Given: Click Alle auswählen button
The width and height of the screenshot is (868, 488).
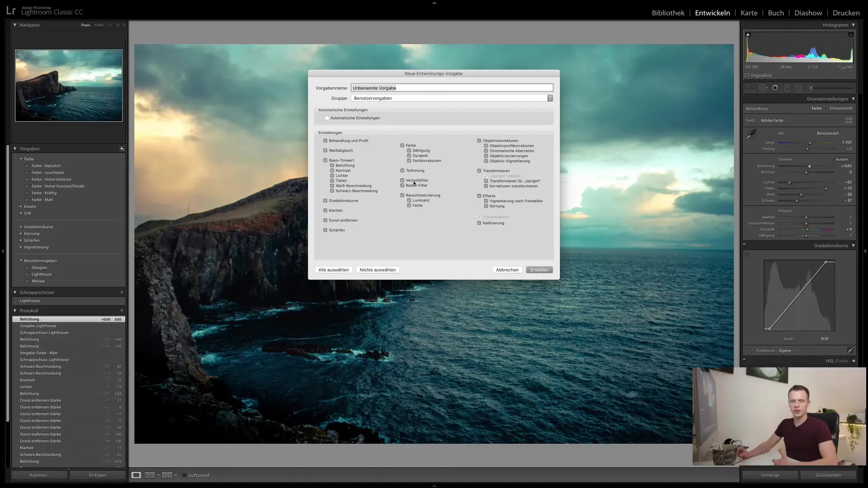Looking at the screenshot, I should (x=334, y=270).
